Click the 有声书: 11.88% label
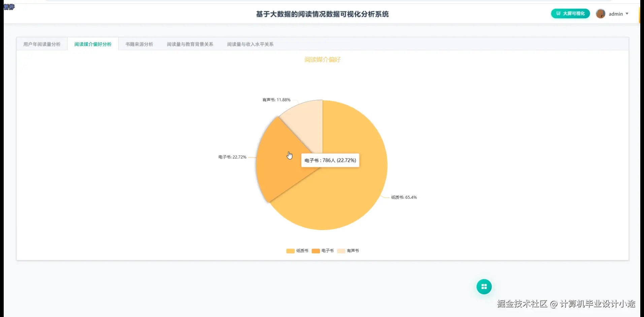644x317 pixels. tap(276, 99)
